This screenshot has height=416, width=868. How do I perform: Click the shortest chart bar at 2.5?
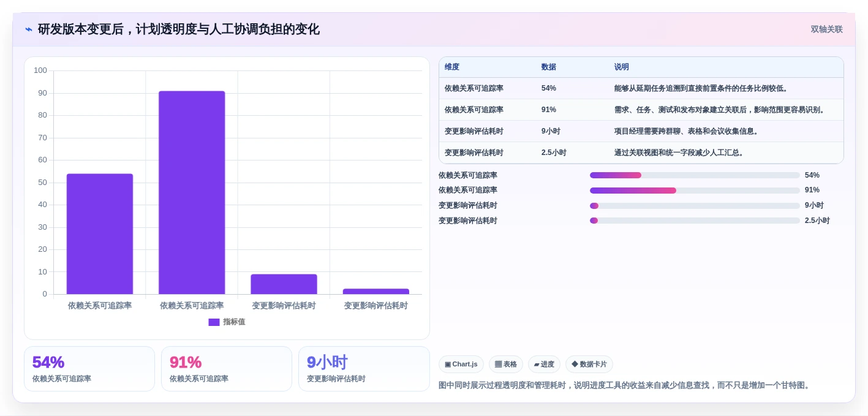pyautogui.click(x=376, y=292)
